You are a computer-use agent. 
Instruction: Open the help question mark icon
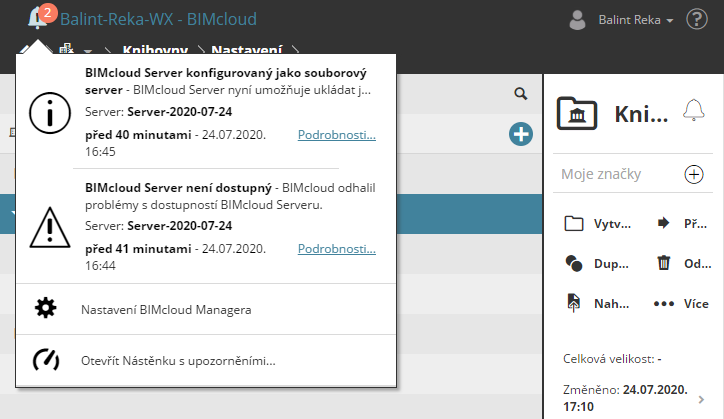point(697,19)
